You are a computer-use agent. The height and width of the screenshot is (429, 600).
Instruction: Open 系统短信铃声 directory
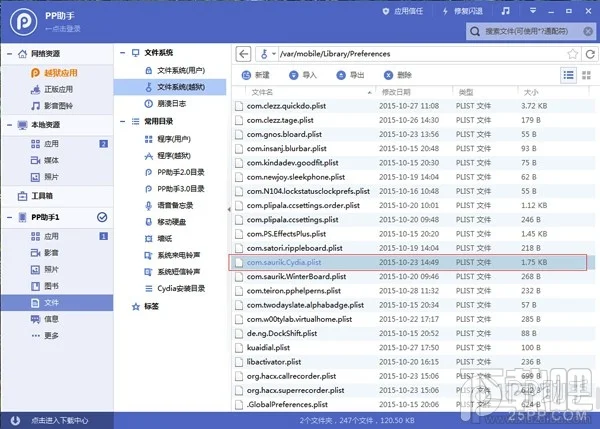(x=172, y=272)
